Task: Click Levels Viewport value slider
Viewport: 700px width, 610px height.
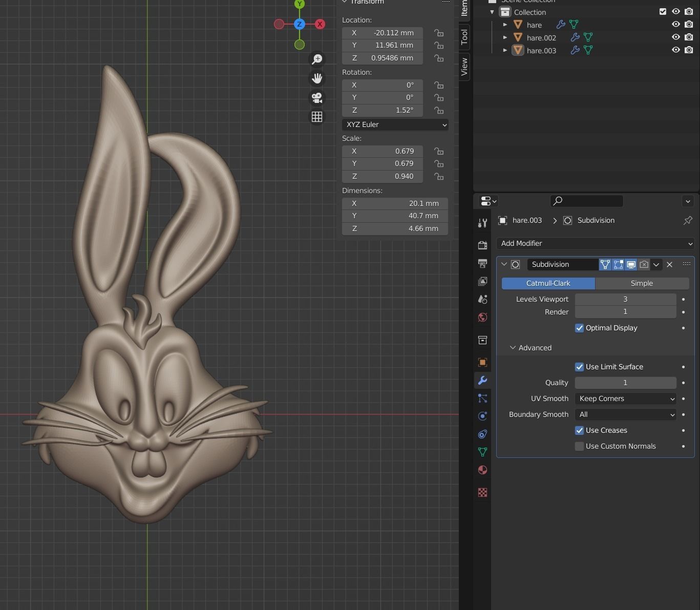Action: 625,299
